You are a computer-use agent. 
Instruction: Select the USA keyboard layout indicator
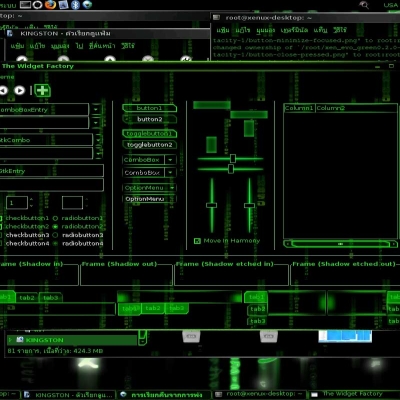click(x=390, y=5)
